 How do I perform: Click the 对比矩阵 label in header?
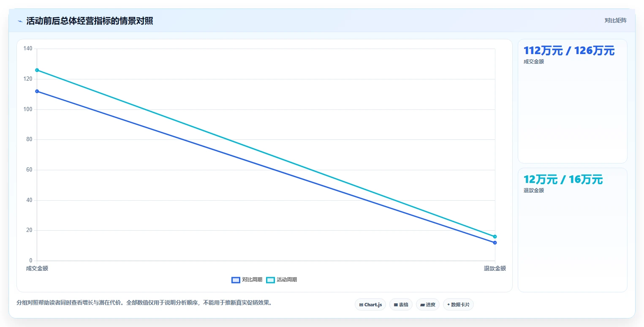pos(616,20)
